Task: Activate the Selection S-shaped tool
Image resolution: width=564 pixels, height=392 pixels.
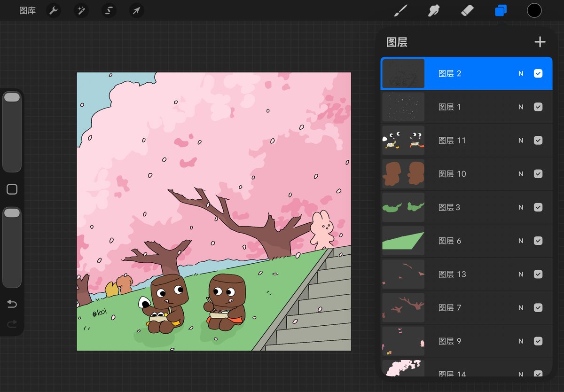Action: (x=109, y=10)
